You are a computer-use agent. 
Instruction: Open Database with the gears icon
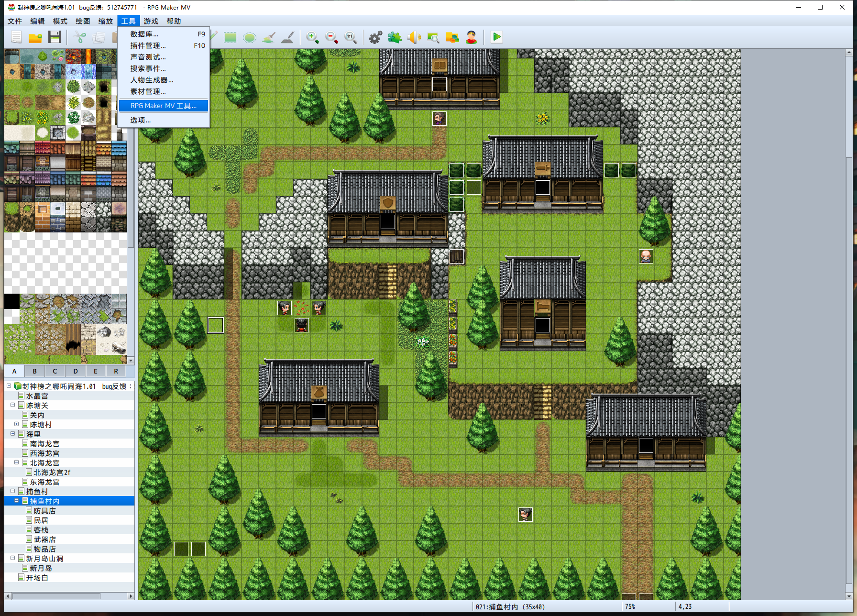(375, 37)
